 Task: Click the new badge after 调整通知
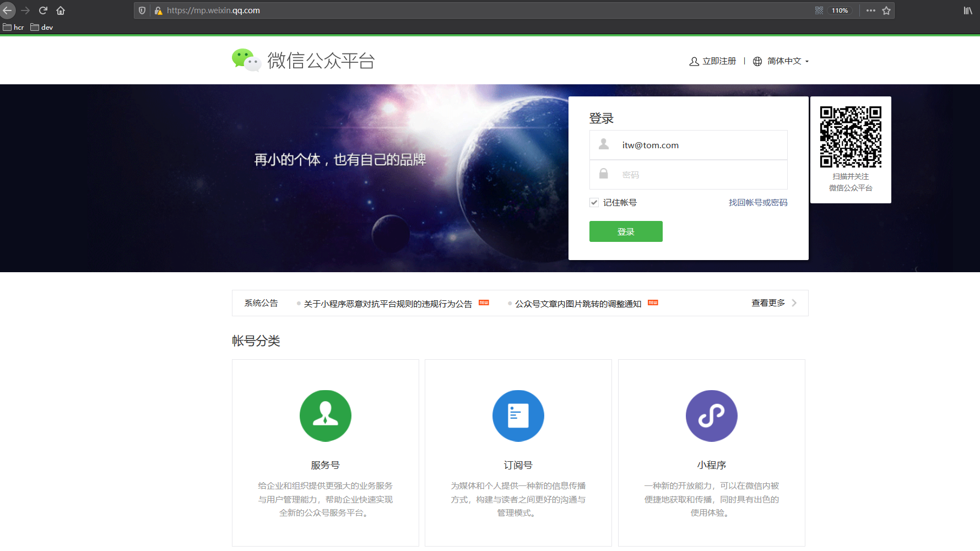click(653, 302)
